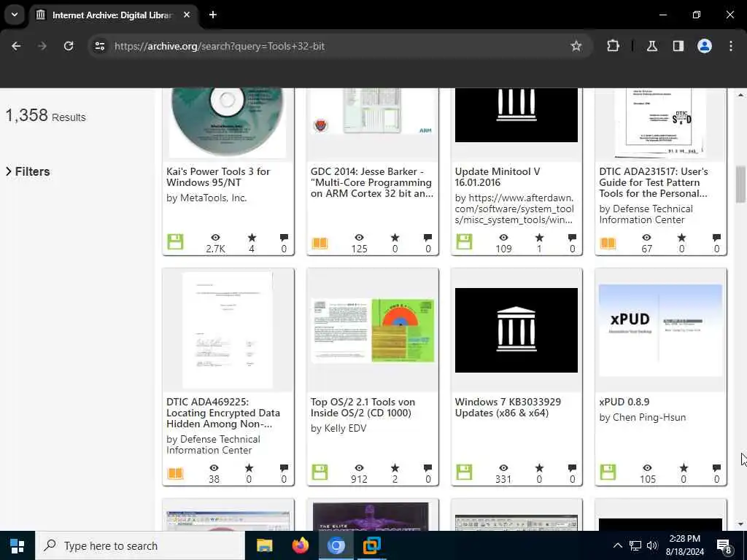Viewport: 747px width, 560px height.
Task: Close the Internet Archive tab
Action: tap(187, 15)
